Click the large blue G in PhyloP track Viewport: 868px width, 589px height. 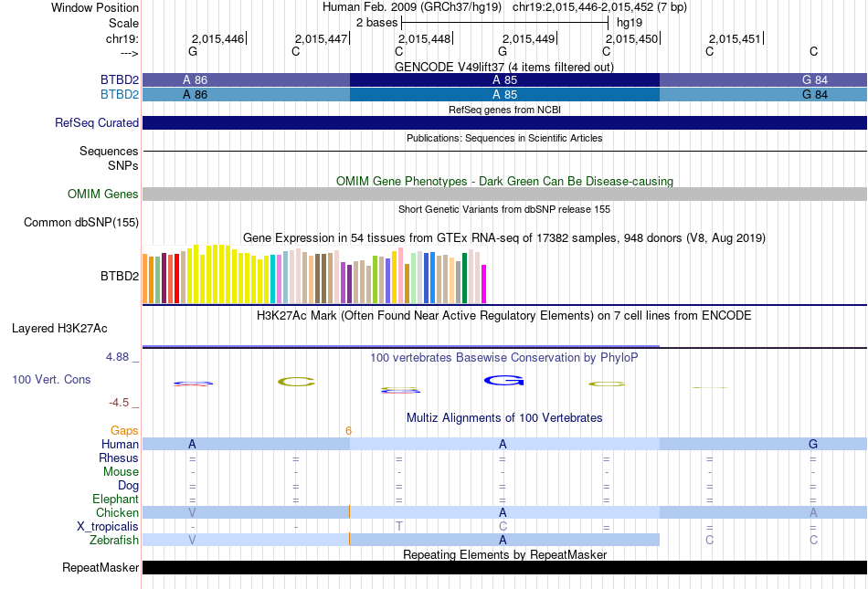(x=503, y=381)
